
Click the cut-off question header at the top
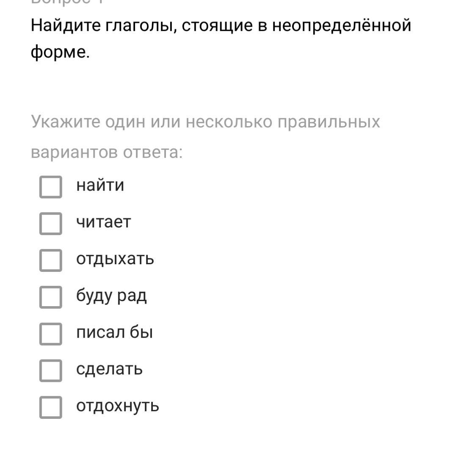click(68, 2)
